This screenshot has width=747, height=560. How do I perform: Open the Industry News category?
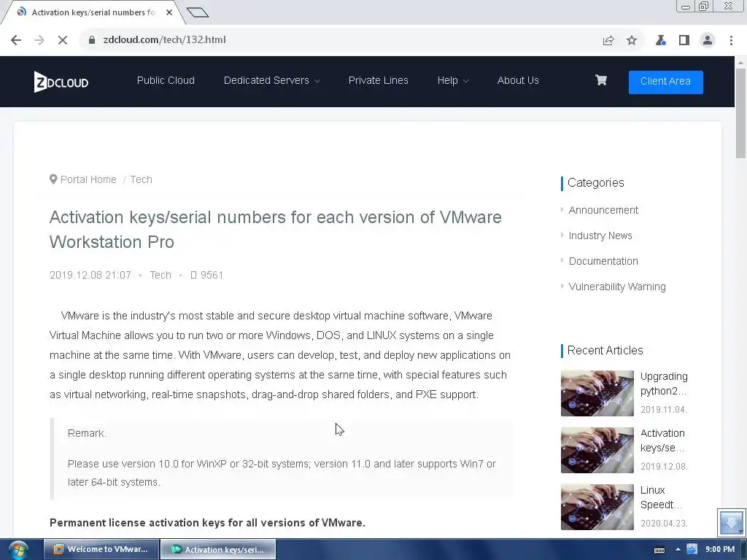pyautogui.click(x=600, y=236)
